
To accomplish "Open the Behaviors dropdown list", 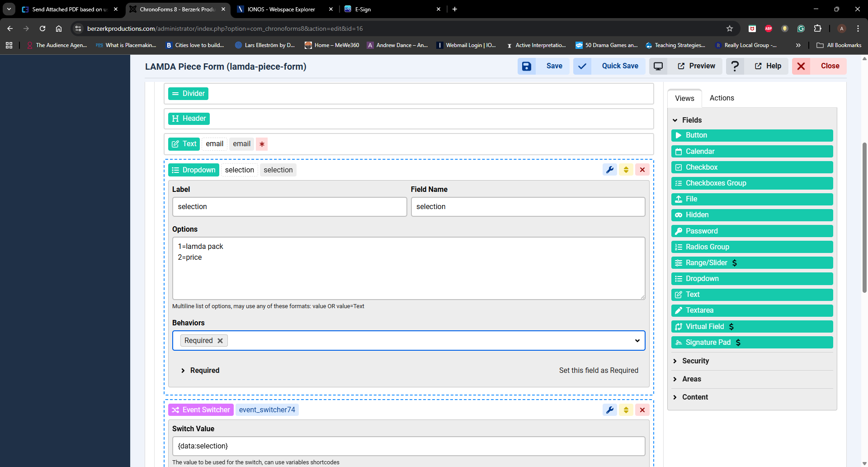I will click(637, 341).
